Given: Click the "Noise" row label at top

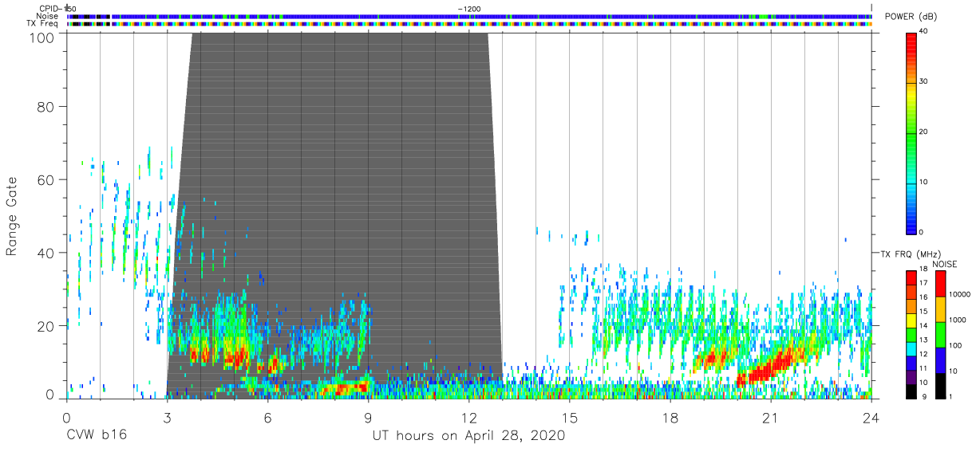Looking at the screenshot, I should click(x=47, y=16).
